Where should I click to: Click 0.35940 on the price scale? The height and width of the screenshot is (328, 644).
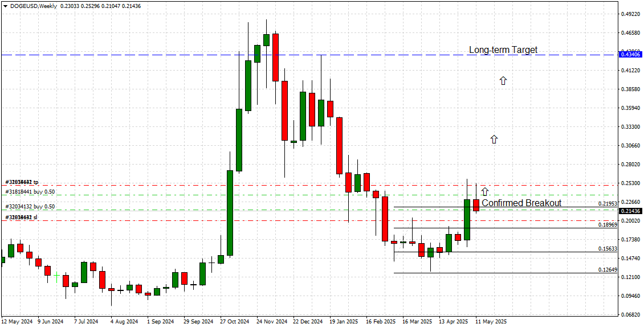click(631, 108)
